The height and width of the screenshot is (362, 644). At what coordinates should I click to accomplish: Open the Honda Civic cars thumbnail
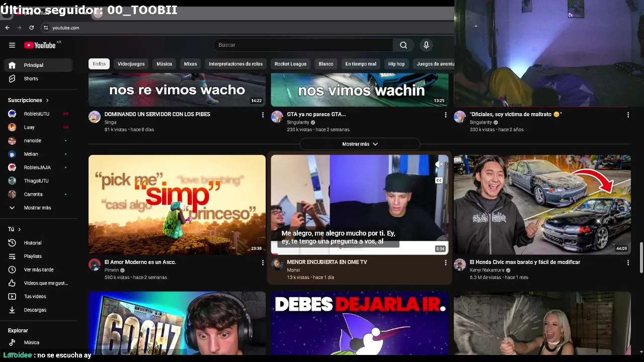(x=542, y=205)
